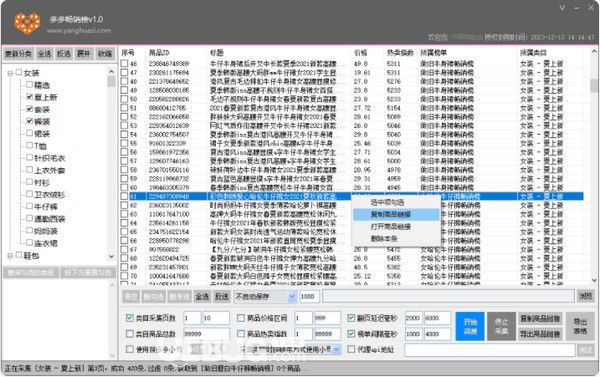
Task: Click 复制商品链接 button beside 停止采集
Action: pyautogui.click(x=540, y=318)
